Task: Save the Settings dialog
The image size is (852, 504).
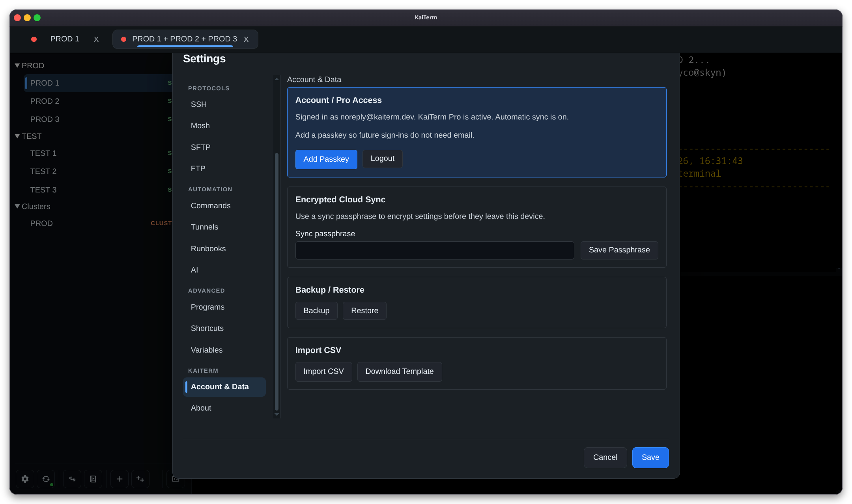Action: pyautogui.click(x=650, y=457)
